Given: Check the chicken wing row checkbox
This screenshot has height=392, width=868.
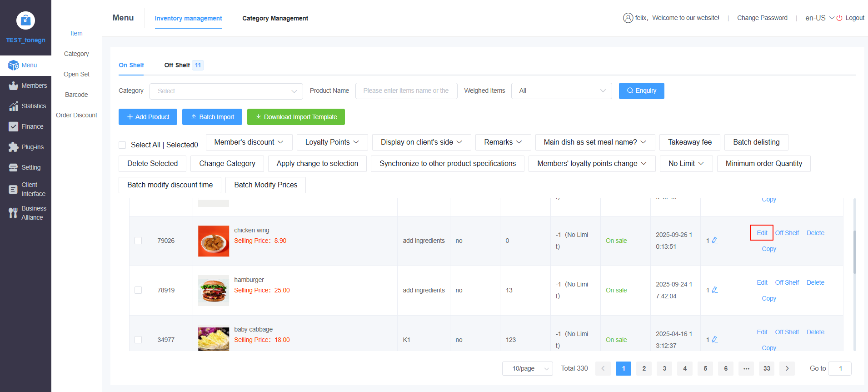Looking at the screenshot, I should [x=138, y=241].
